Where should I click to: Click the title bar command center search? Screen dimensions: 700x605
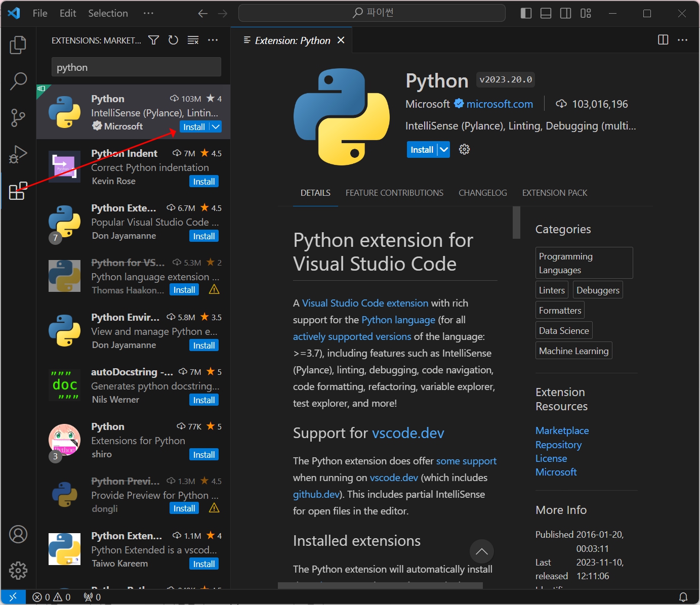[372, 13]
